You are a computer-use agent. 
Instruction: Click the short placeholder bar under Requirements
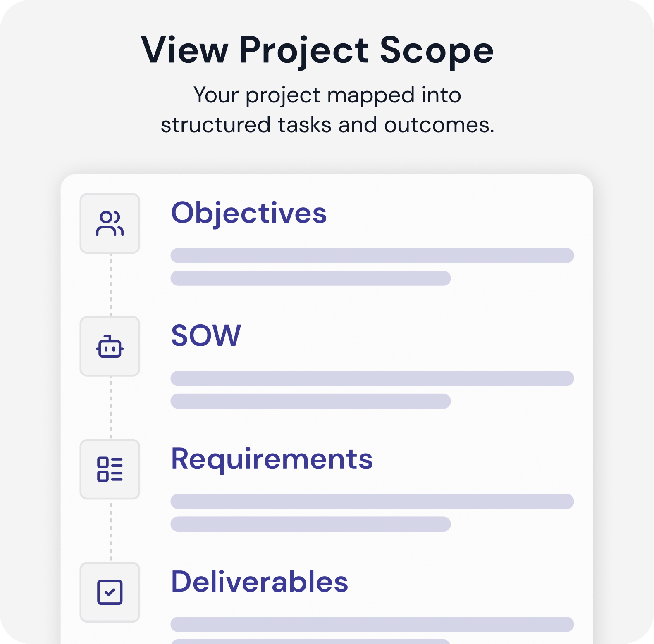pos(310,524)
